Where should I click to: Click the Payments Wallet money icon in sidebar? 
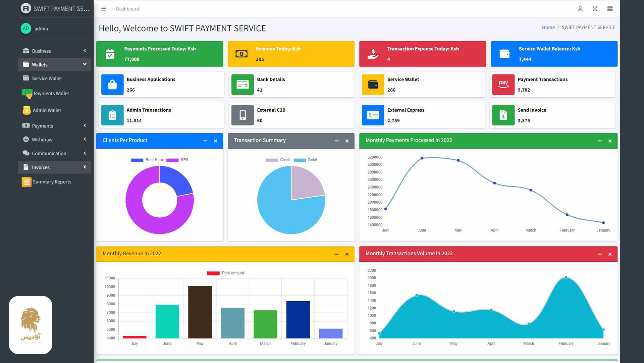[27, 94]
